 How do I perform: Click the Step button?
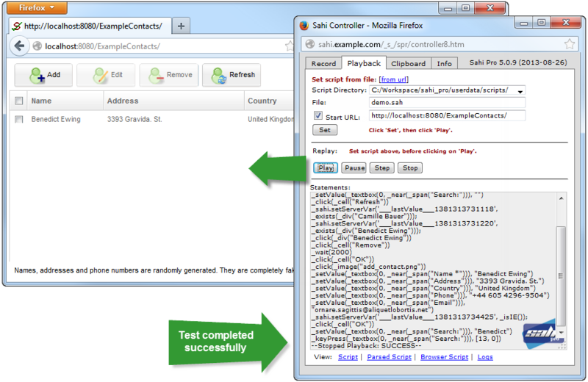[381, 168]
